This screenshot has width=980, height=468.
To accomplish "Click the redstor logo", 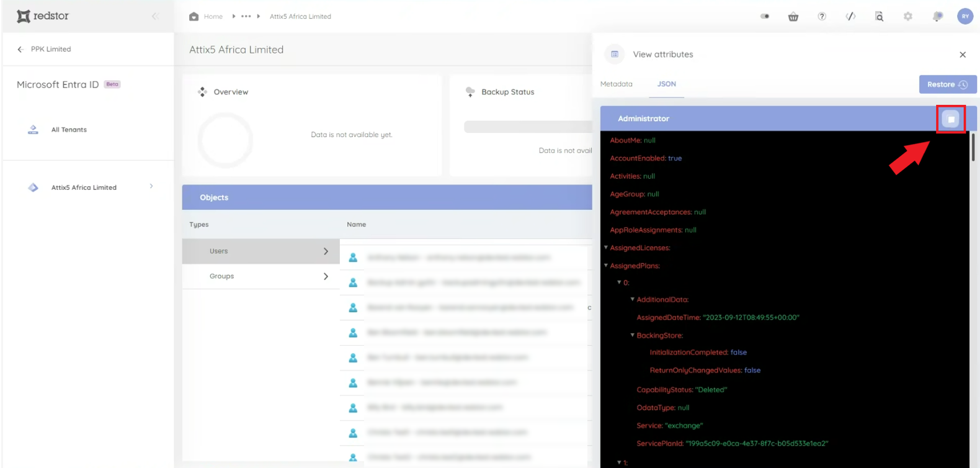I will coord(43,16).
